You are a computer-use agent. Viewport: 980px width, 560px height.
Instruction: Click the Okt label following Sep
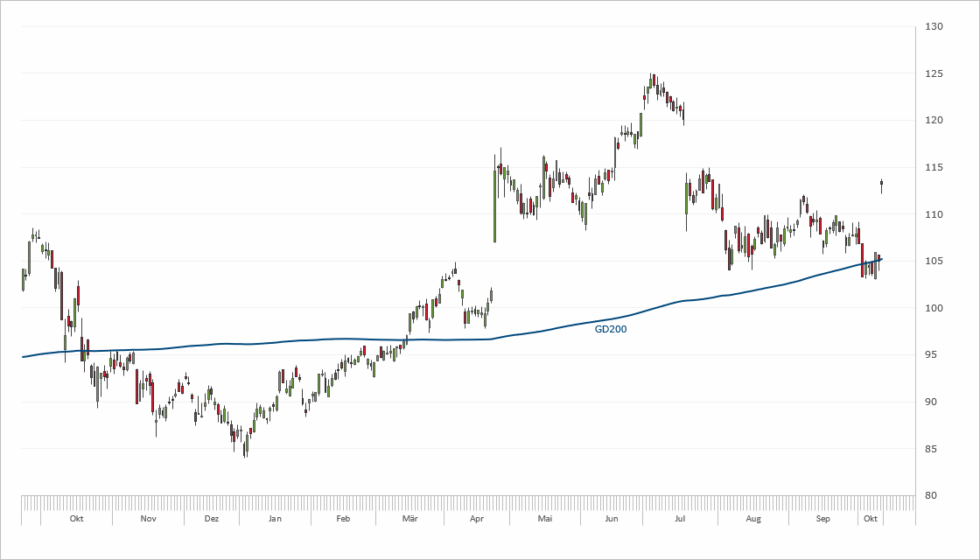point(871,519)
